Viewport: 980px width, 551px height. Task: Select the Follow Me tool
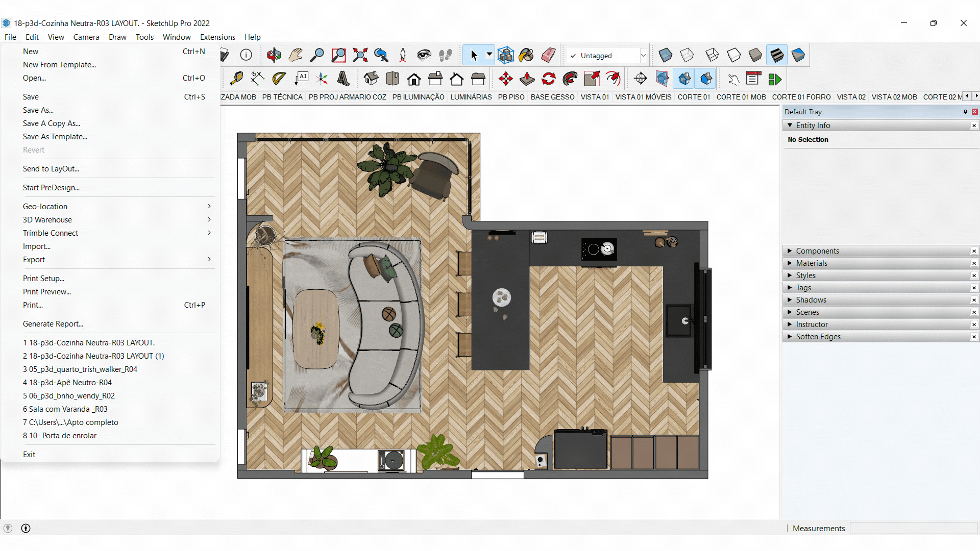tap(570, 79)
